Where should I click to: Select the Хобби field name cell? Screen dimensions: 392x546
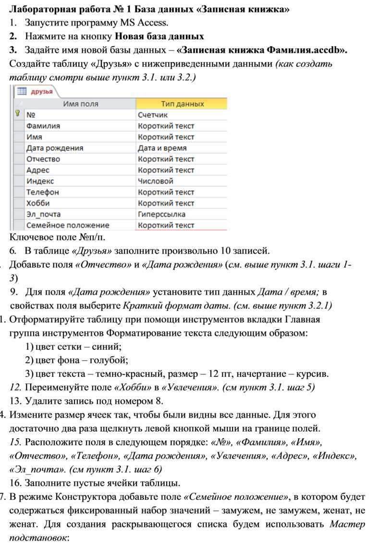pyautogui.click(x=80, y=203)
